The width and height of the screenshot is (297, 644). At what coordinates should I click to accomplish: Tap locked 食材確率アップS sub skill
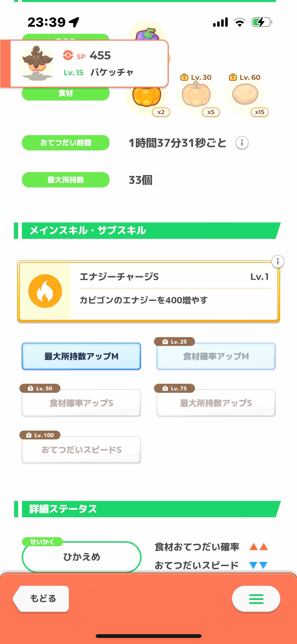pyautogui.click(x=81, y=403)
